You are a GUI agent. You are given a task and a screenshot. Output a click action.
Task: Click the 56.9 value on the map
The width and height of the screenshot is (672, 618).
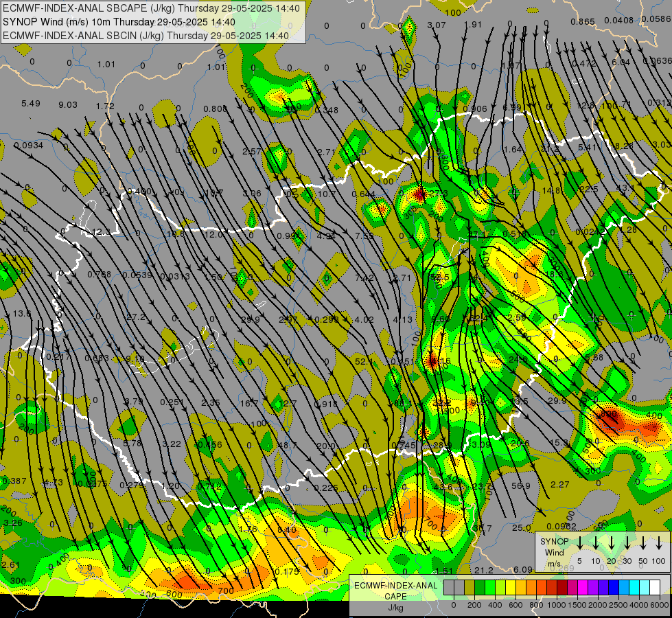pos(521,486)
